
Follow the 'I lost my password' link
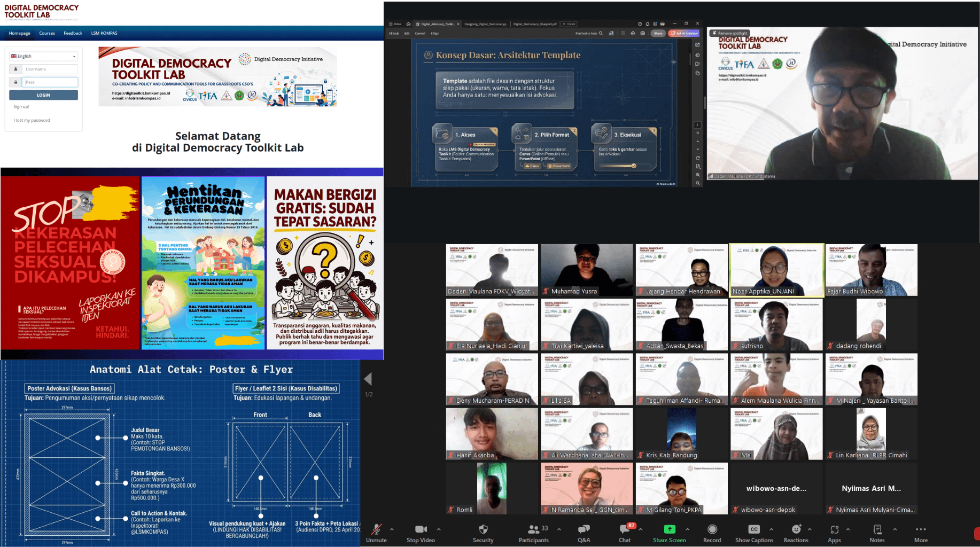[x=32, y=120]
